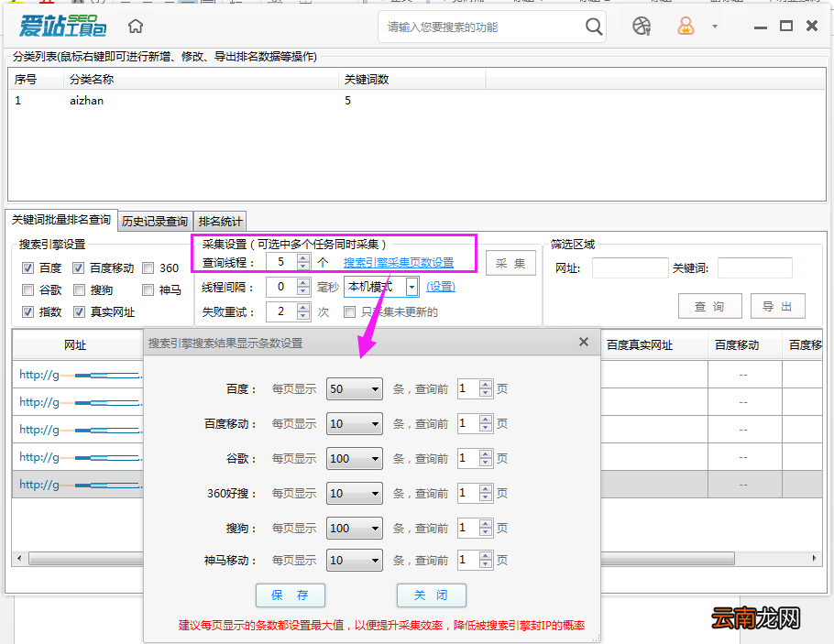Click the 百度真实网址 column header

click(x=654, y=345)
